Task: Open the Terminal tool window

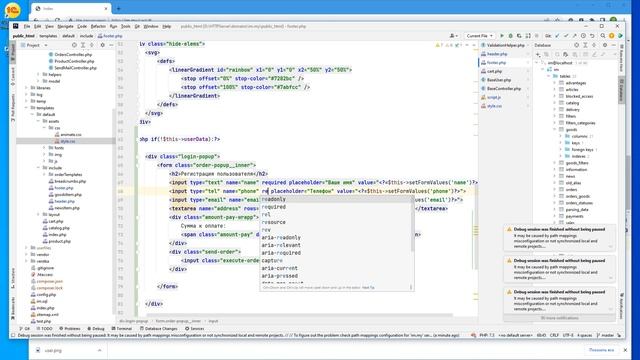Action: 122,329
